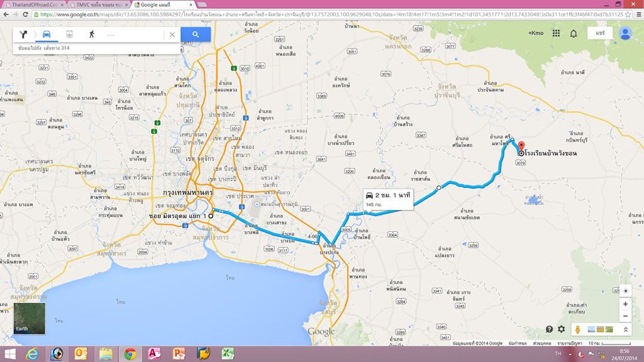This screenshot has height=362, width=644.
Task: Select public transit travel mode icon
Action: 69,35
